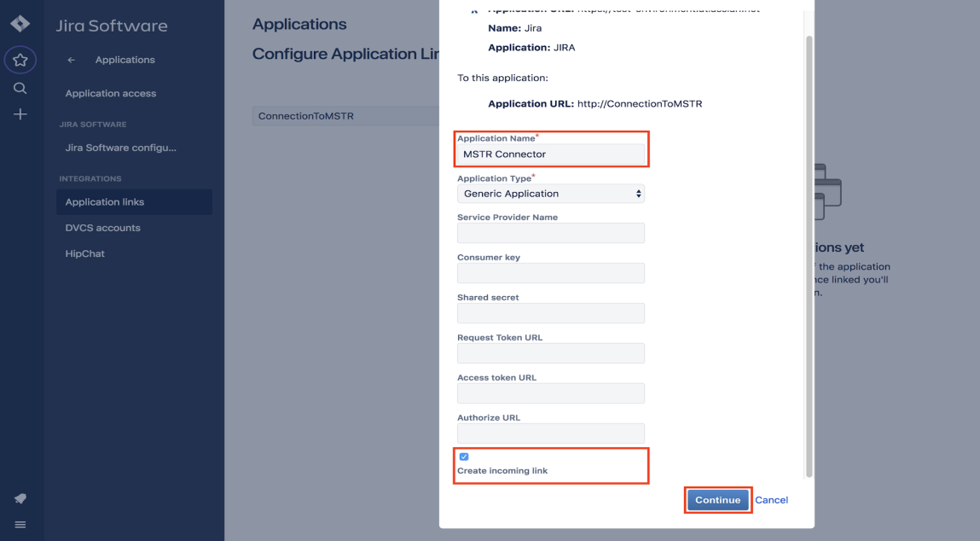The image size is (980, 541).
Task: Open starred items via star icon
Action: [20, 60]
